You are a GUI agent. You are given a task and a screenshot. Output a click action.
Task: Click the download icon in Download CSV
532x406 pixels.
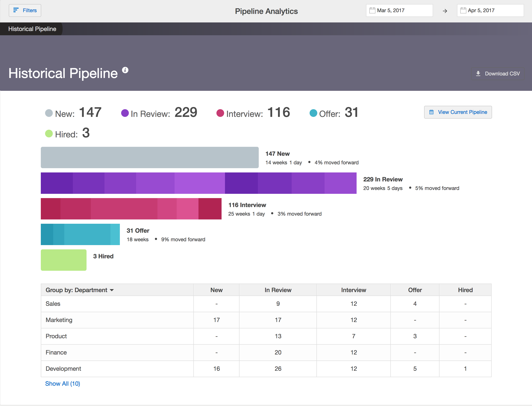[478, 74]
